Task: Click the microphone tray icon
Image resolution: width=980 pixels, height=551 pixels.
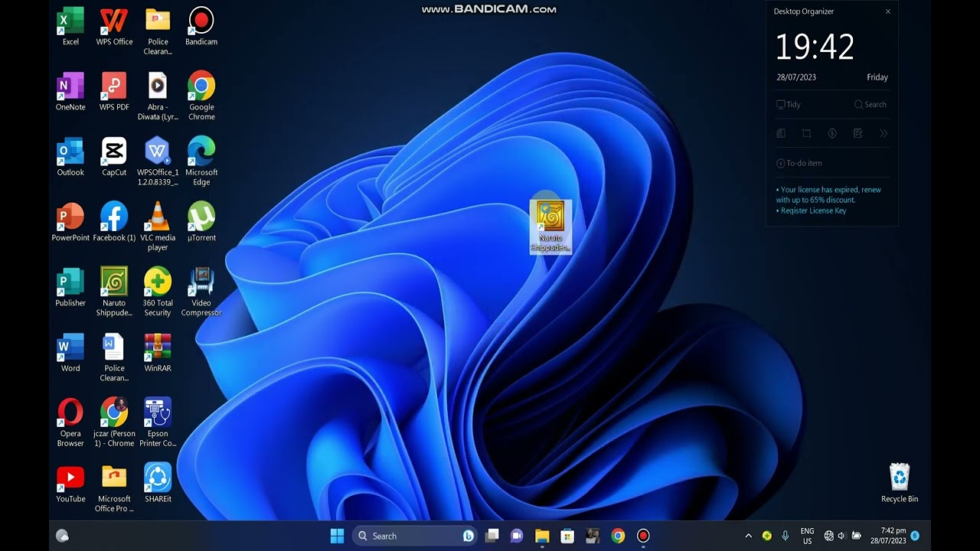Action: click(x=786, y=536)
